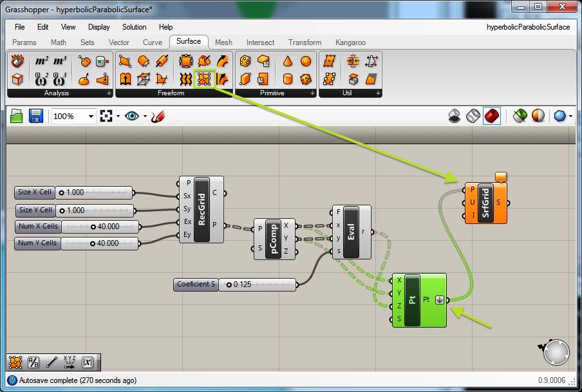The width and height of the screenshot is (582, 392).
Task: Toggle the document preview settings half-sphere button
Action: 538,117
